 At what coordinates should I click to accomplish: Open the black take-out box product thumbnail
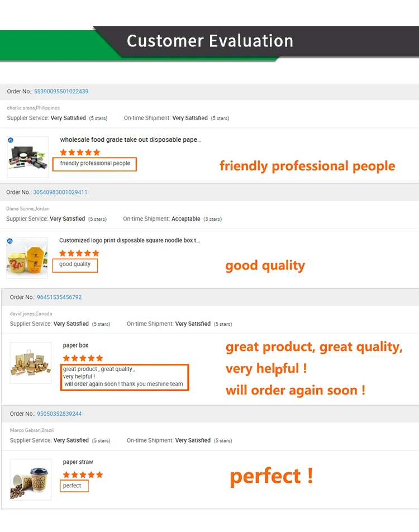coord(28,157)
